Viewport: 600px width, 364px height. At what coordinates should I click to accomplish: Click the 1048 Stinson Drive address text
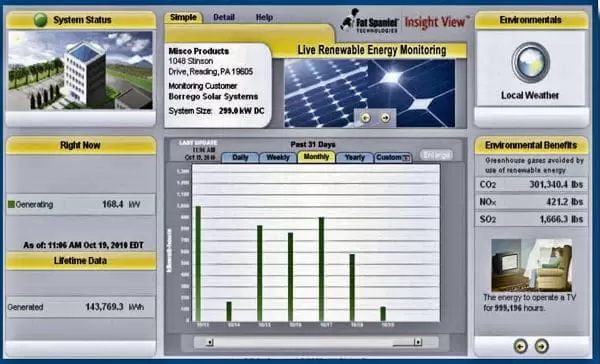coord(210,66)
